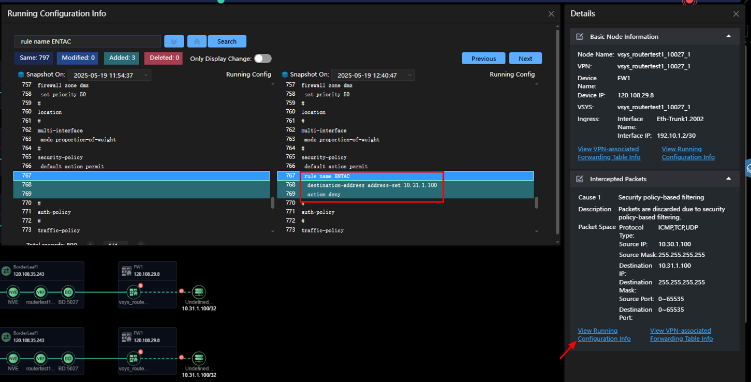
Task: Filter by the Added: 3 tag
Action: tap(122, 58)
